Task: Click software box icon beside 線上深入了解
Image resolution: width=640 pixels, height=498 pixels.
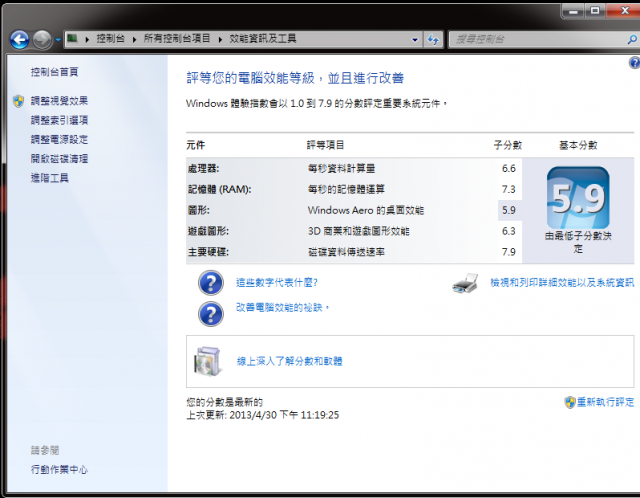Action: click(208, 361)
